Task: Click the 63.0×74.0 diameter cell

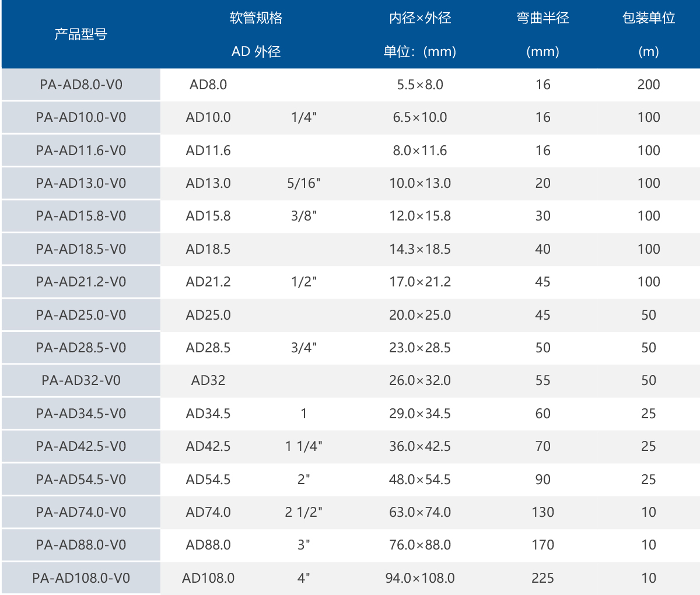Action: pos(420,512)
